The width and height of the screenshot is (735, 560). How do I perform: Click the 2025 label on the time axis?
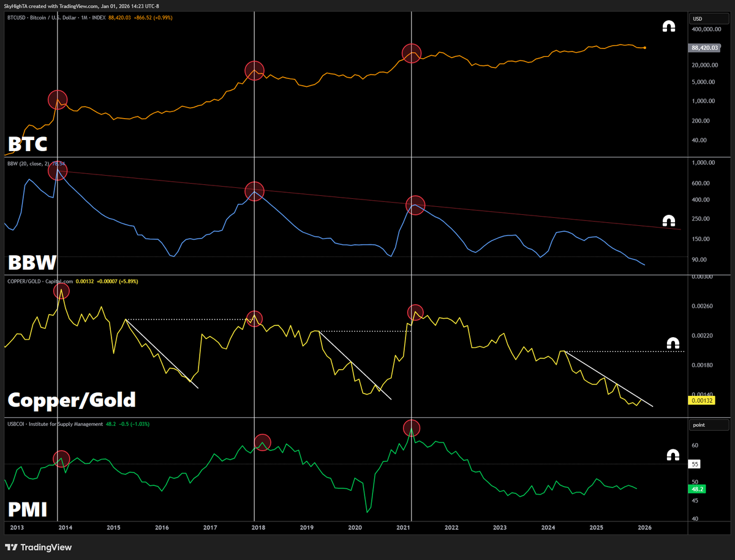click(597, 527)
